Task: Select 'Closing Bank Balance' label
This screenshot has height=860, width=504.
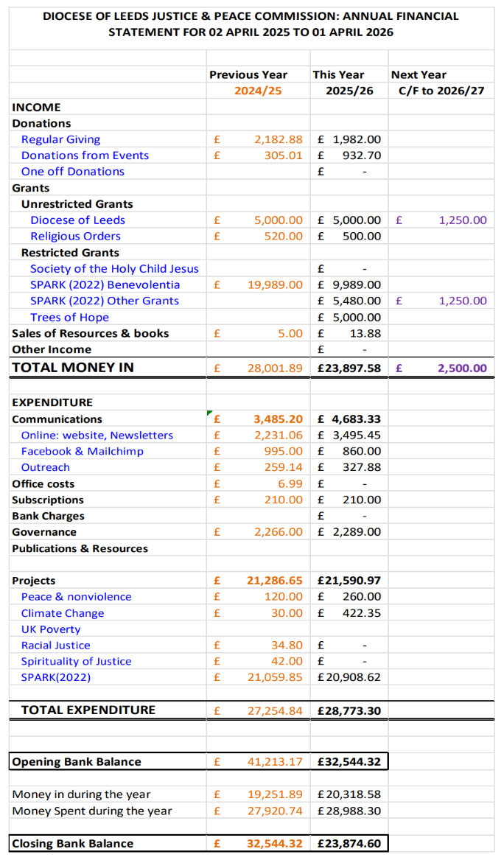Action: [x=72, y=844]
